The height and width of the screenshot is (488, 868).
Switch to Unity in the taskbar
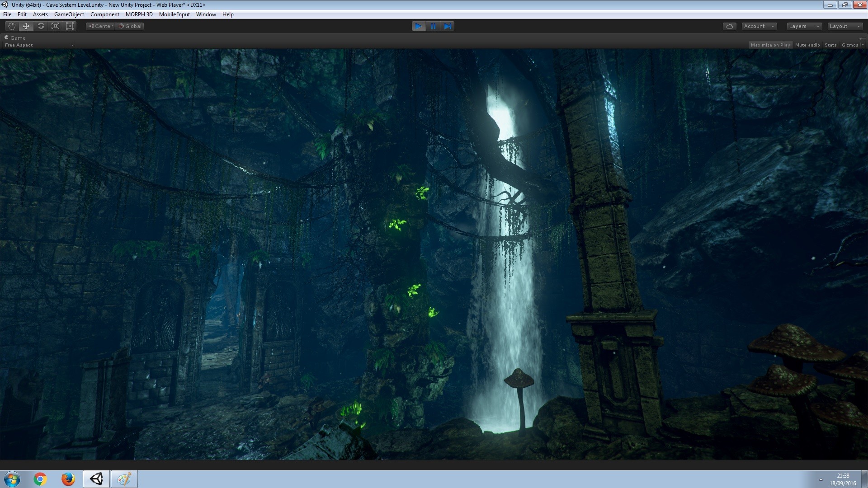pyautogui.click(x=96, y=479)
